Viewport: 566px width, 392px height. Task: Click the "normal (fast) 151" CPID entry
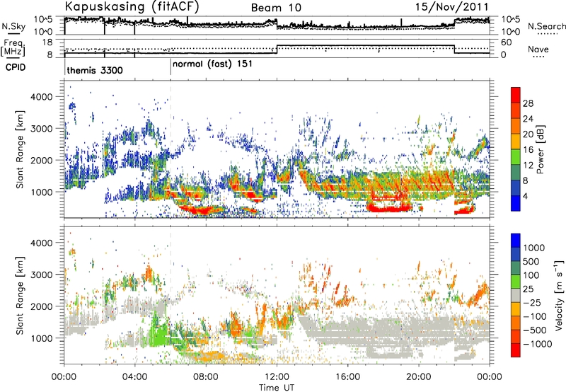[212, 64]
